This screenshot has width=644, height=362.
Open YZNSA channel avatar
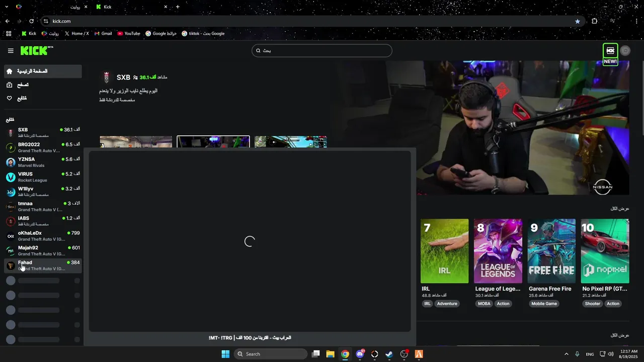click(11, 162)
